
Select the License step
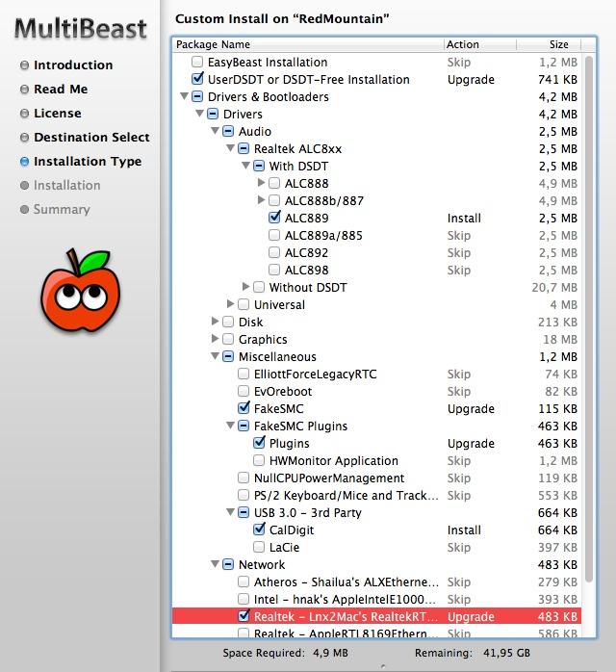click(58, 114)
